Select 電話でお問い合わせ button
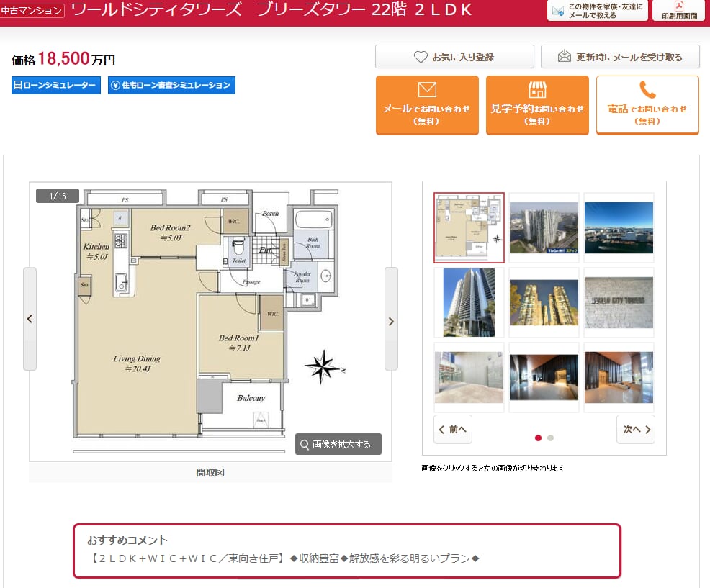Viewport: 710px width, 588px height. click(647, 105)
